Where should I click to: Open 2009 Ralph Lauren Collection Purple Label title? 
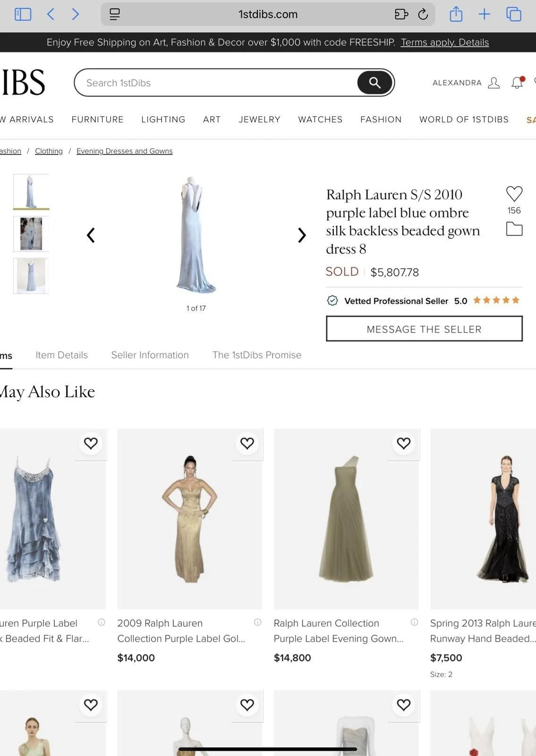181,631
